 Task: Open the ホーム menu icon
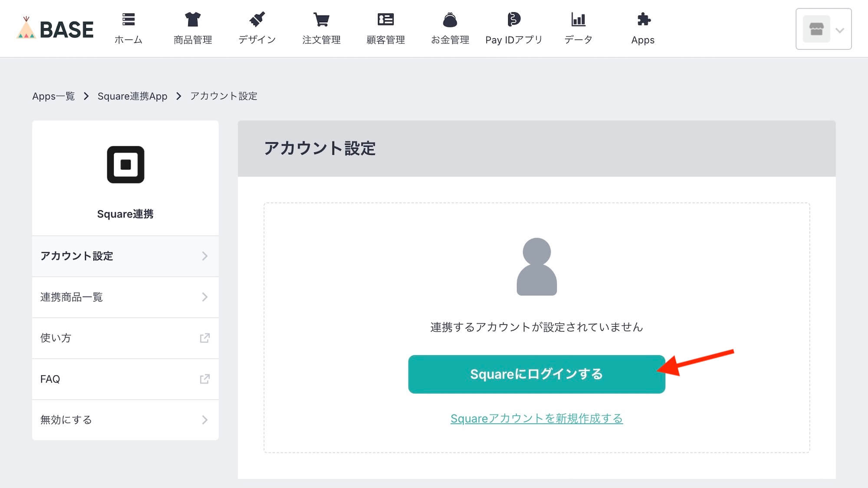128,20
